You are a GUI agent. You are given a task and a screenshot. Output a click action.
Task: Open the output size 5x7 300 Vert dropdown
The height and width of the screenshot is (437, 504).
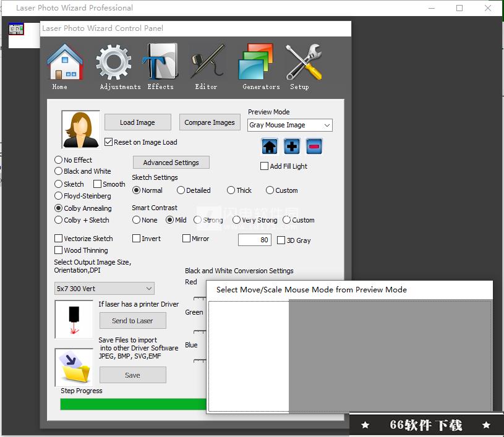pos(105,289)
